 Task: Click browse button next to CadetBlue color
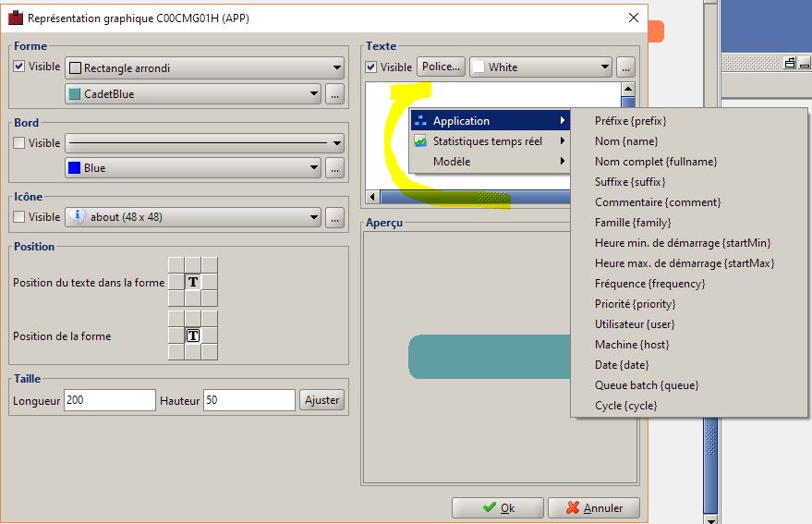(x=335, y=94)
